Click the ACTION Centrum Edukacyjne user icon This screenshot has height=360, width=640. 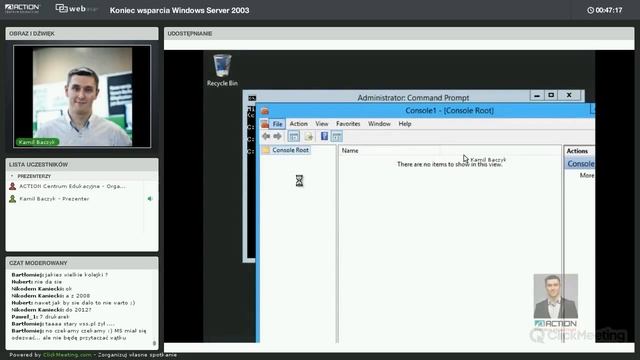[13, 186]
